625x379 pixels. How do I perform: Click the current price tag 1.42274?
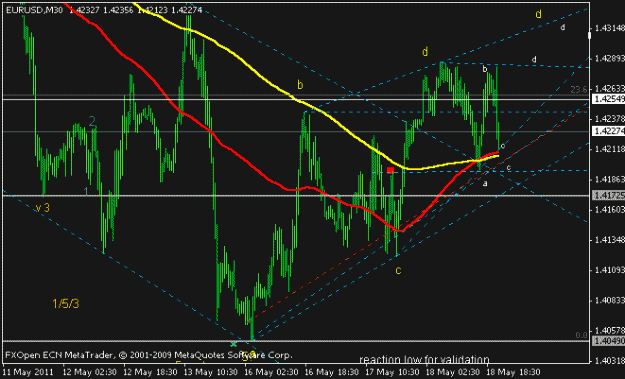pos(609,131)
